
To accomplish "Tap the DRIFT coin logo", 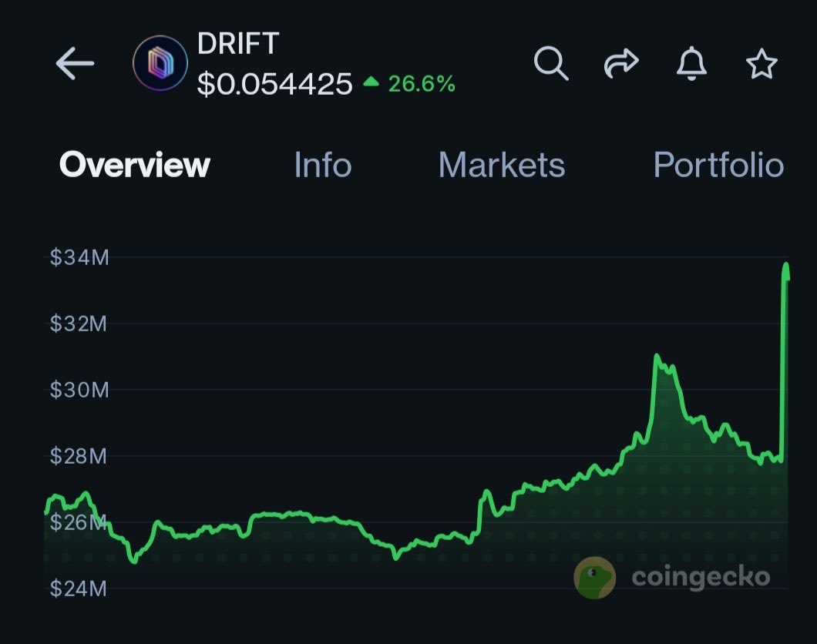I will (160, 63).
